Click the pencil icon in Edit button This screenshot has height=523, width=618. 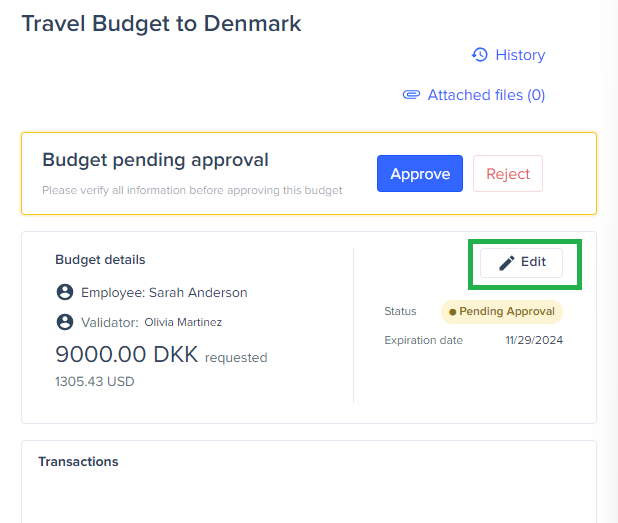point(507,262)
